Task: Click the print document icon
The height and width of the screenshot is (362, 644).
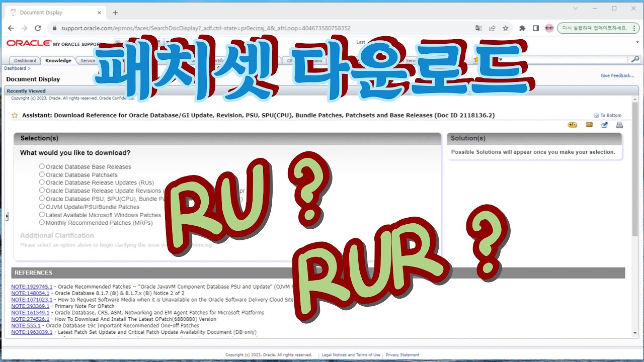Action: pyautogui.click(x=619, y=125)
